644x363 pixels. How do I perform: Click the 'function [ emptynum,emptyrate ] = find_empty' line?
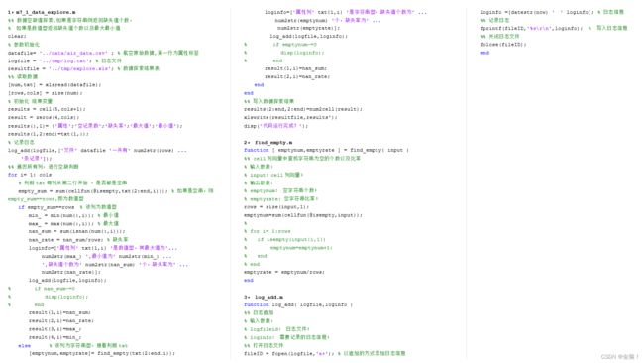pos(327,150)
